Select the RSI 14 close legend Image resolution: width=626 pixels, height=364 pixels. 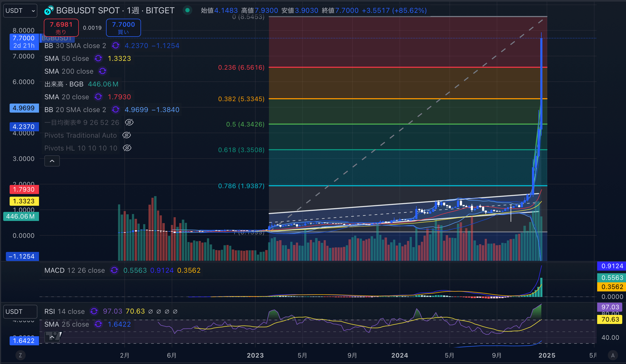click(65, 311)
